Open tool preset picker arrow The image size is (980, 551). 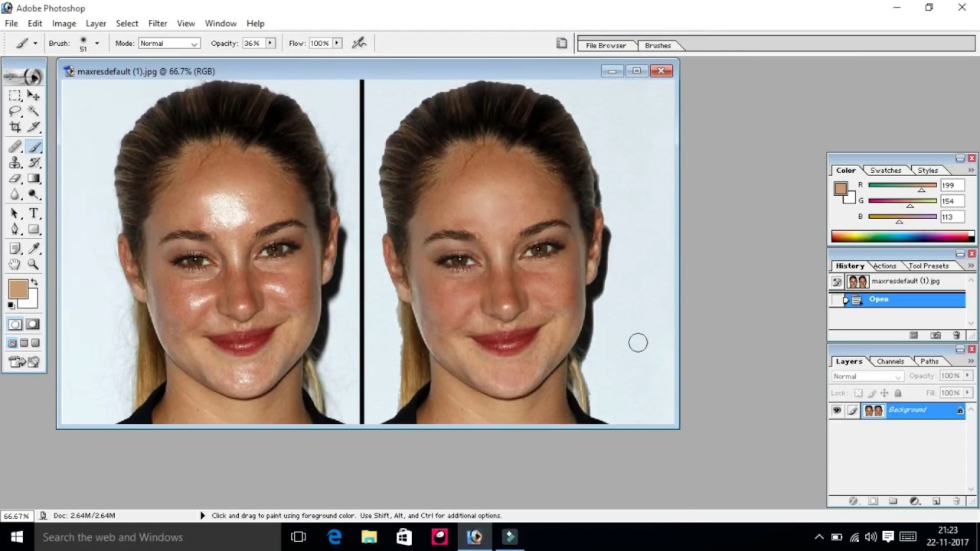click(x=34, y=44)
